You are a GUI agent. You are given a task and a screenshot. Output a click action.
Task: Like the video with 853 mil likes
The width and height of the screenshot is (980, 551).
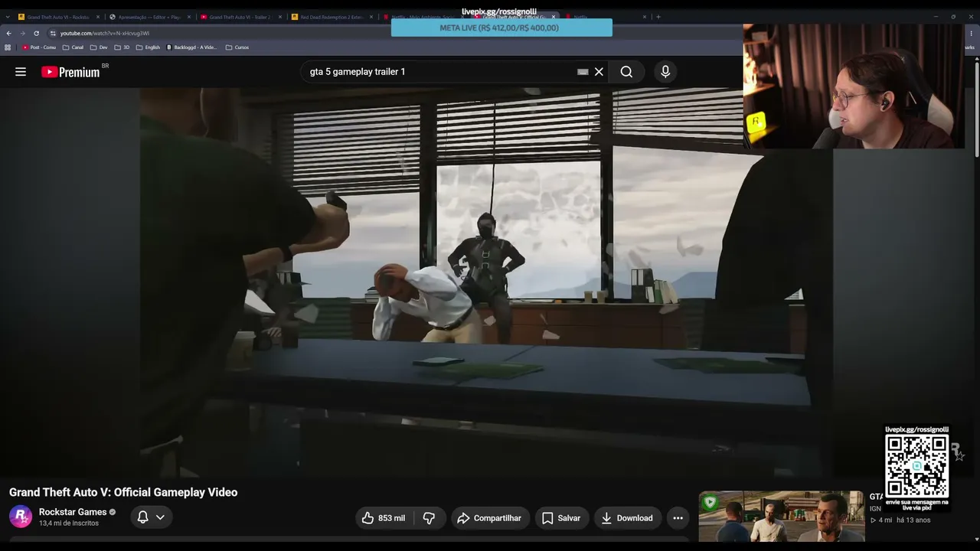point(383,518)
